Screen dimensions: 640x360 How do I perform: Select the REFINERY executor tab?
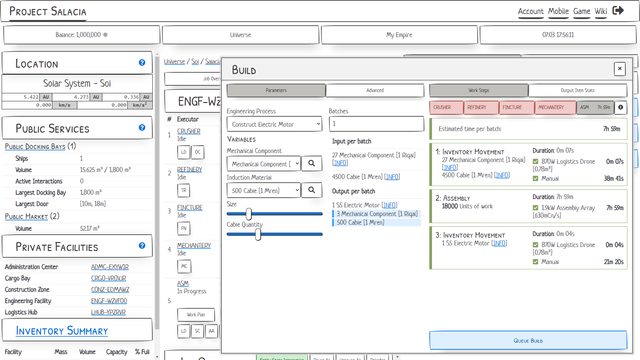(x=481, y=107)
